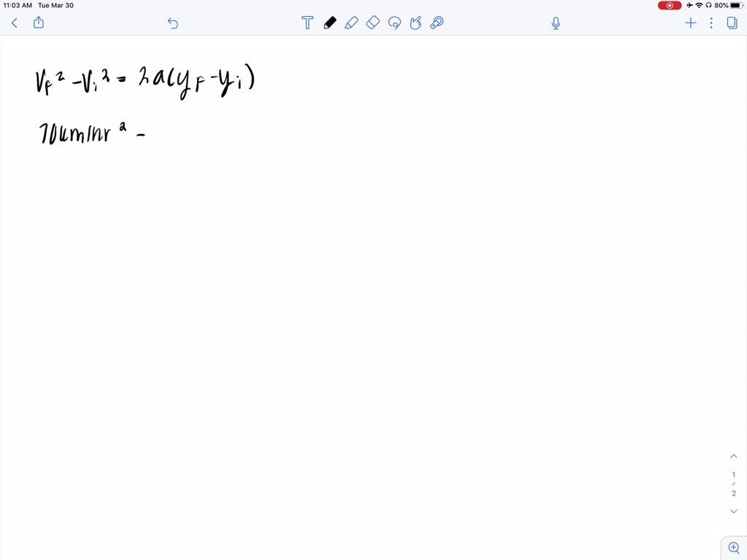This screenshot has width=747, height=560.
Task: Select the Pen tool
Action: 330,23
